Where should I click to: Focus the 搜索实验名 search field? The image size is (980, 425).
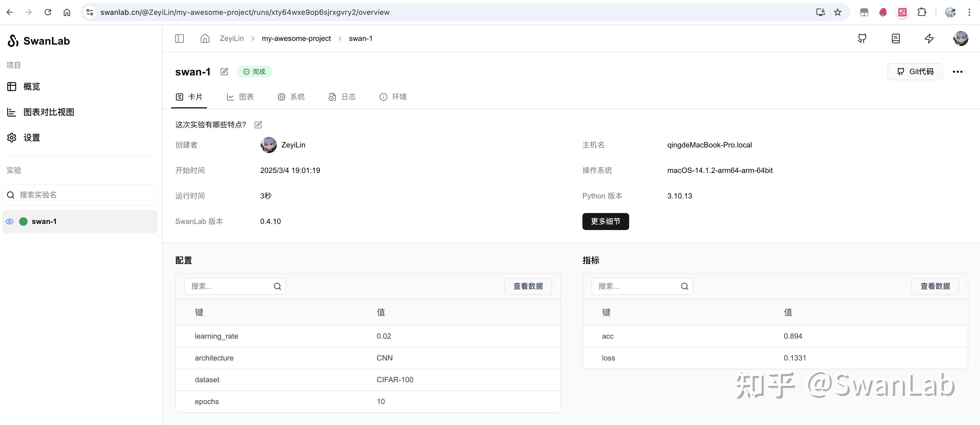(80, 195)
